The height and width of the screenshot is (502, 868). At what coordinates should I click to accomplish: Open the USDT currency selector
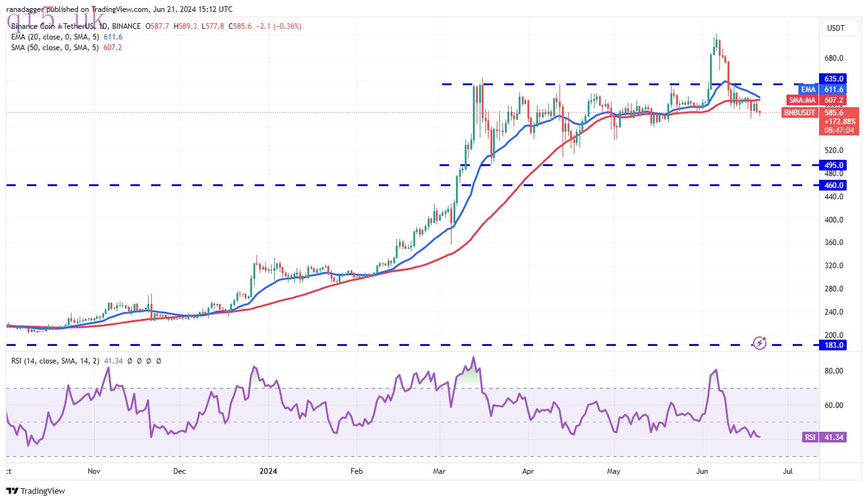pyautogui.click(x=837, y=28)
